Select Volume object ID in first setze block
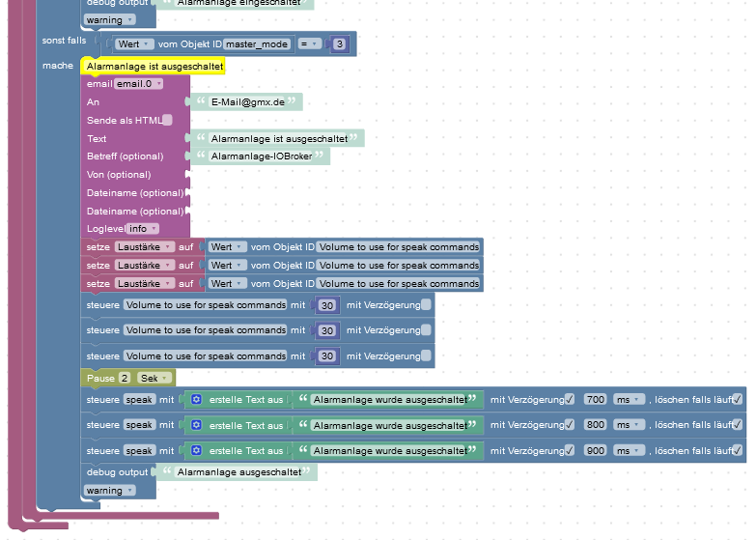 (x=399, y=247)
